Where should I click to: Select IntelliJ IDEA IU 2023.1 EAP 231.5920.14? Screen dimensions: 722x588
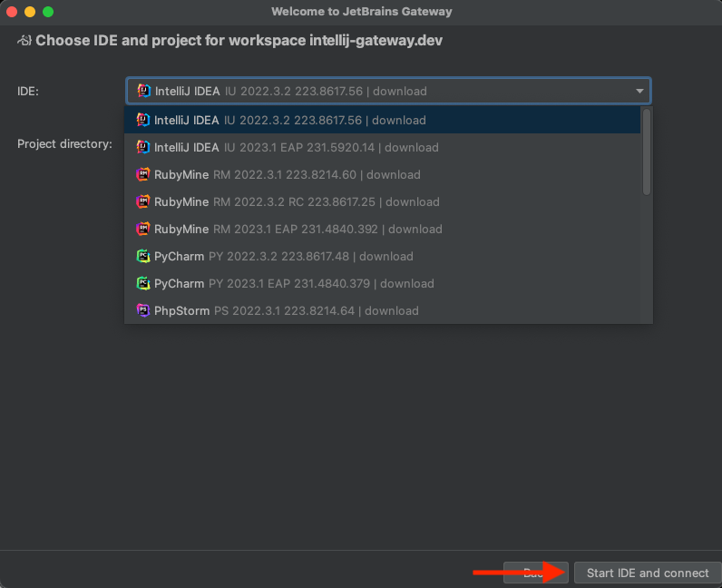click(x=382, y=147)
